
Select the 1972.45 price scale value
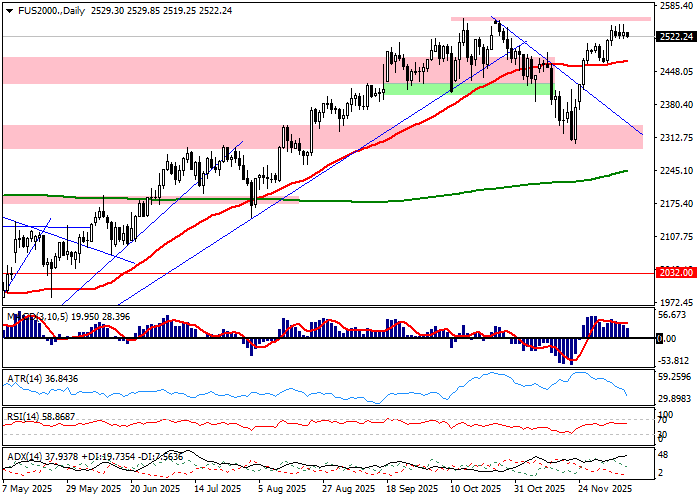(676, 303)
